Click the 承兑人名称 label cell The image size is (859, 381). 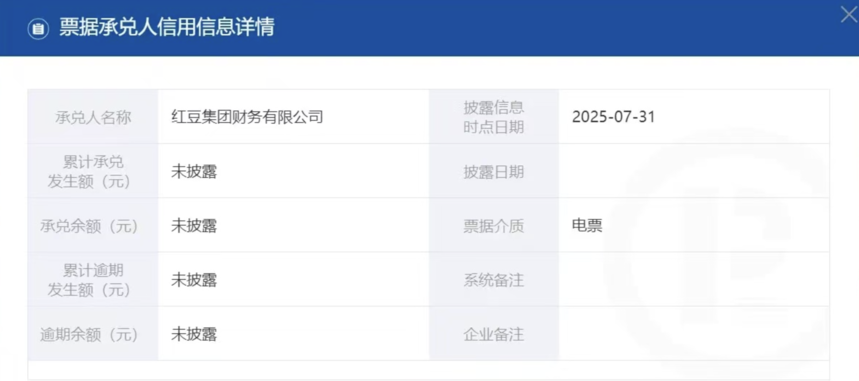click(93, 117)
